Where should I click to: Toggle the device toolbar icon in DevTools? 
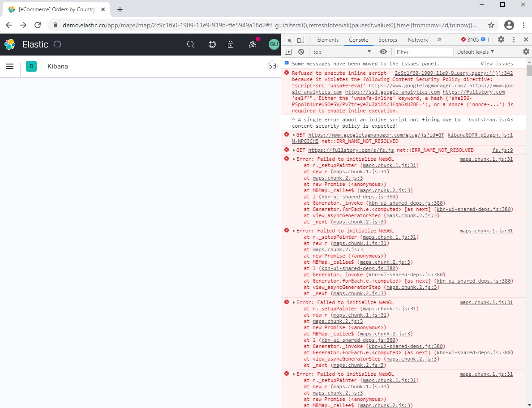[x=300, y=40]
